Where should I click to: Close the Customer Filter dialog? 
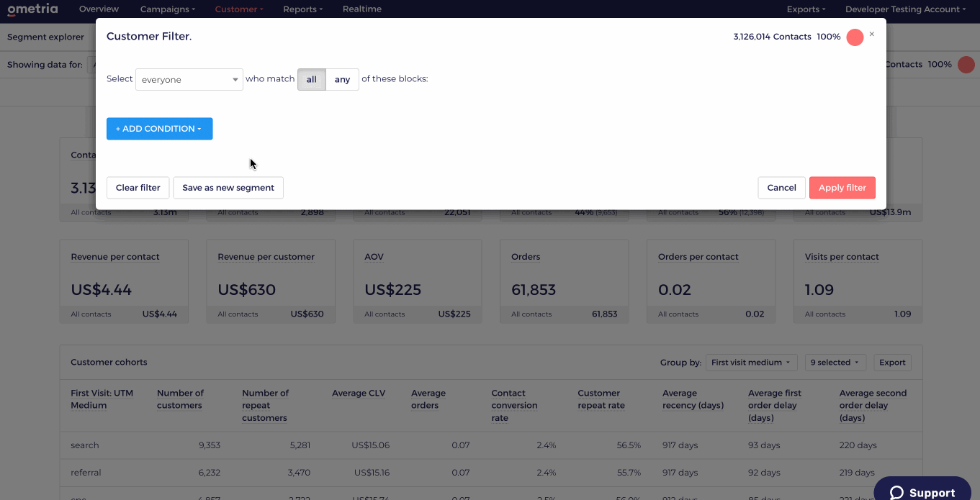point(871,34)
